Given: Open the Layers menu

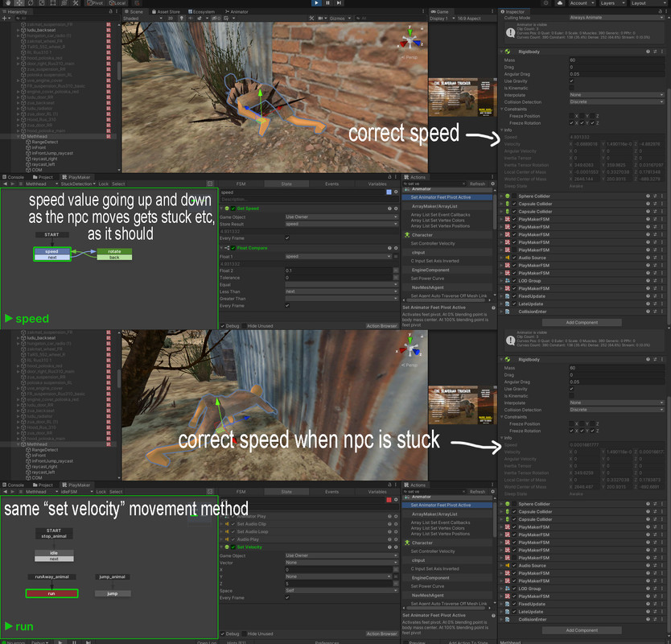Looking at the screenshot, I should click(611, 3).
